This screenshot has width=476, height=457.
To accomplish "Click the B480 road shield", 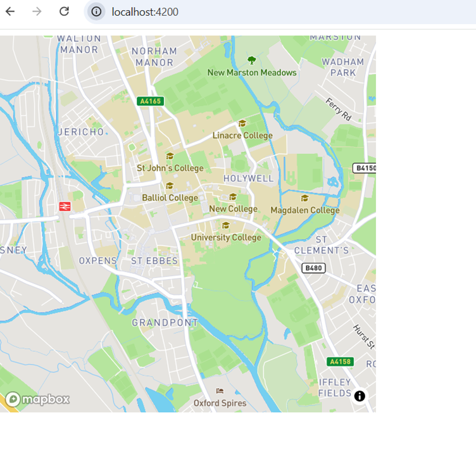I will [313, 268].
